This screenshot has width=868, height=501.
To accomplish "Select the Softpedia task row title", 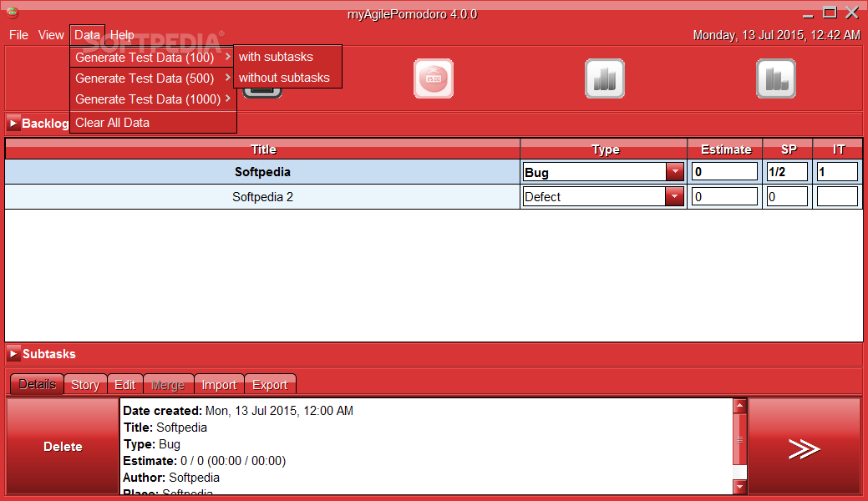I will click(262, 172).
